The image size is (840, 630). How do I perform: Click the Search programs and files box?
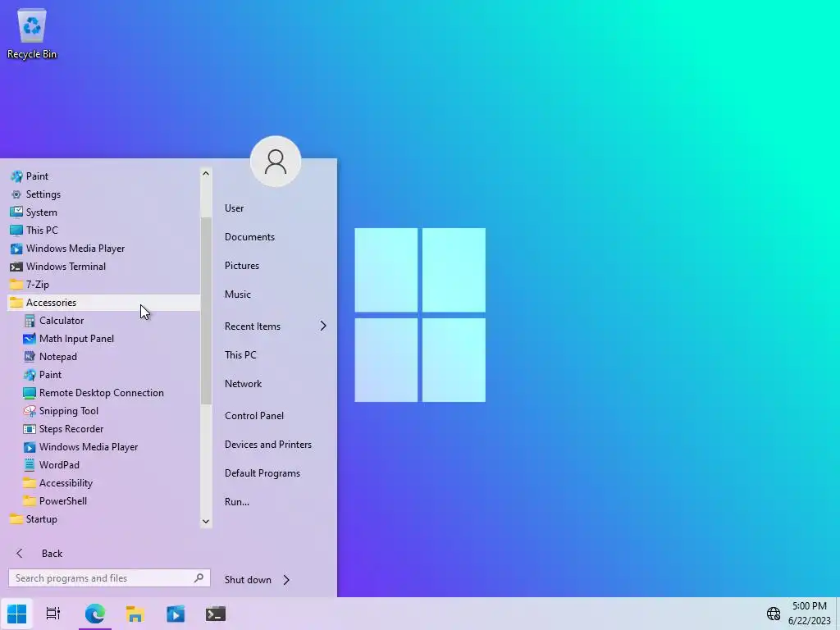109,578
